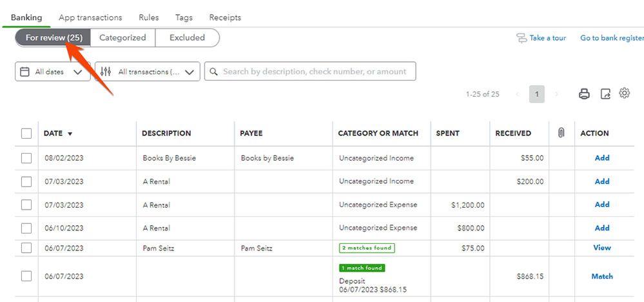Switch to the App transactions tab

tap(90, 17)
